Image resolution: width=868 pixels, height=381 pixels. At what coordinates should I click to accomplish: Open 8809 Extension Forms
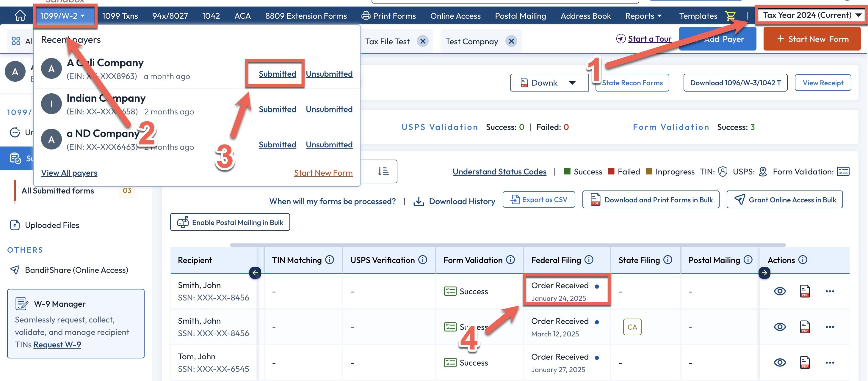click(305, 16)
